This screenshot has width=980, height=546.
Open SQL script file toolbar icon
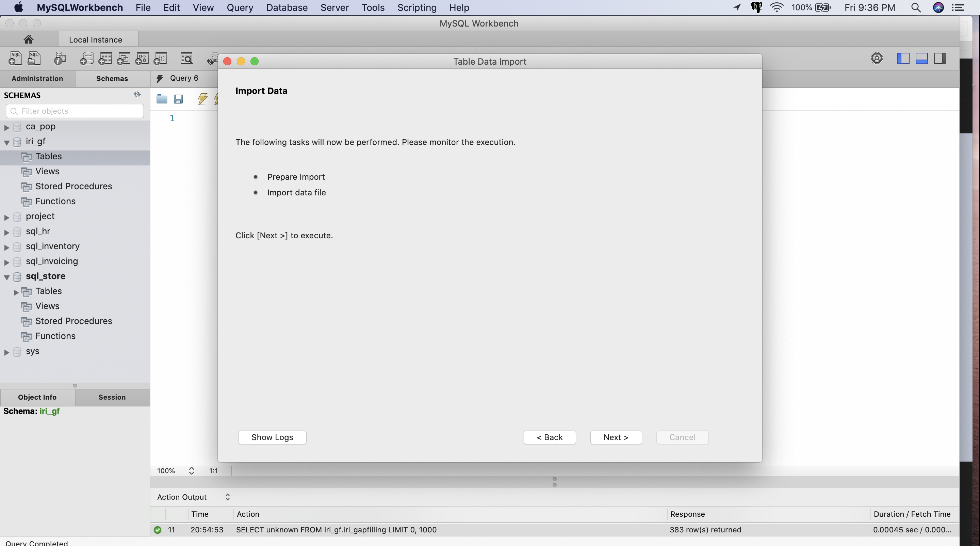[x=34, y=58]
